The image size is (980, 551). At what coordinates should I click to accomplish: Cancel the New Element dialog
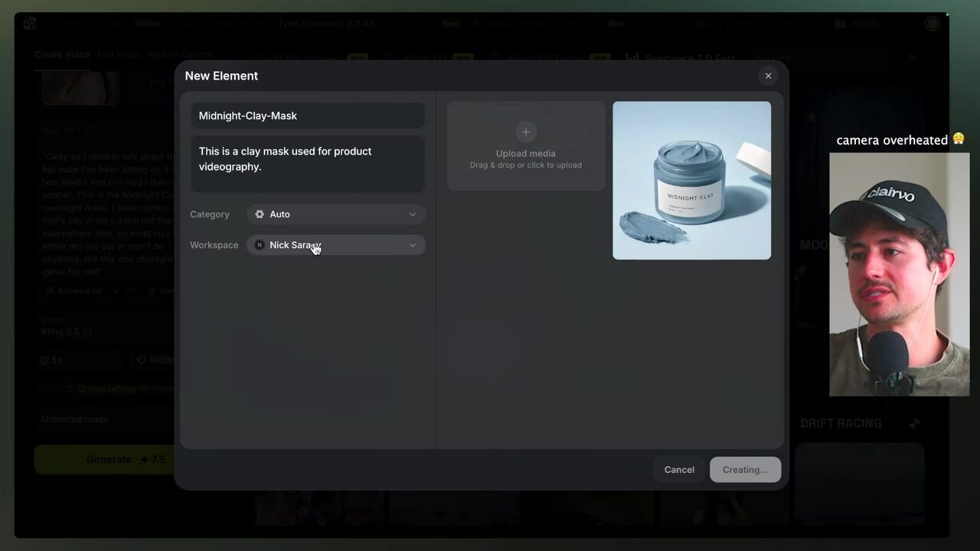[x=679, y=470]
